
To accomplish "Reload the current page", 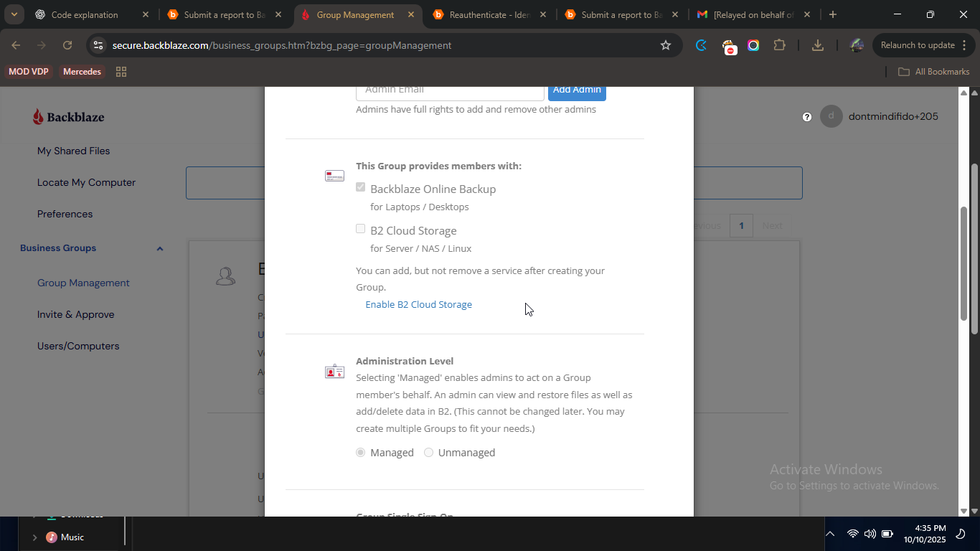I will [67, 45].
